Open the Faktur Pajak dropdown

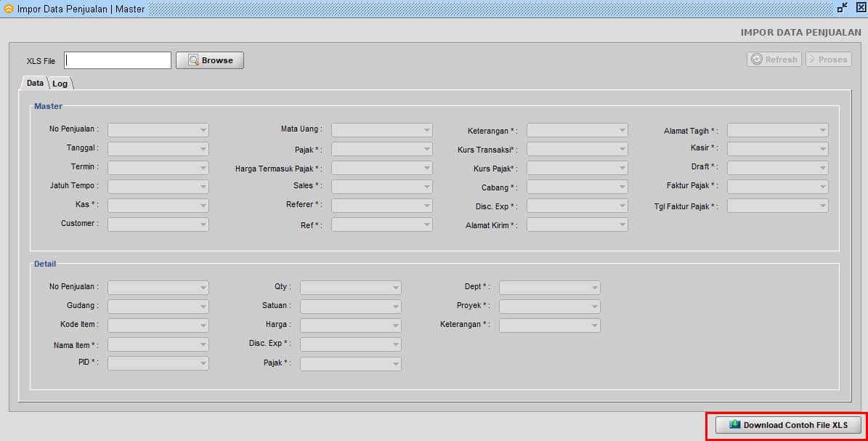click(778, 187)
